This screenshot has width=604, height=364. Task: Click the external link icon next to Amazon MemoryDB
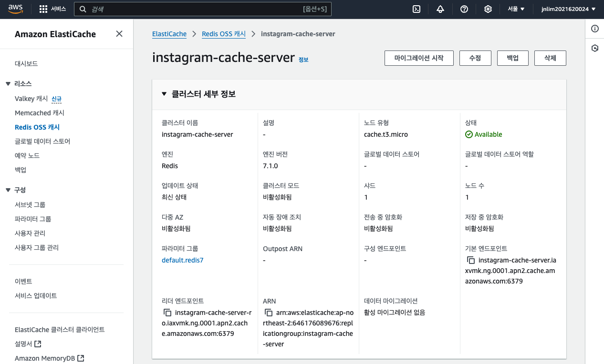(81, 358)
